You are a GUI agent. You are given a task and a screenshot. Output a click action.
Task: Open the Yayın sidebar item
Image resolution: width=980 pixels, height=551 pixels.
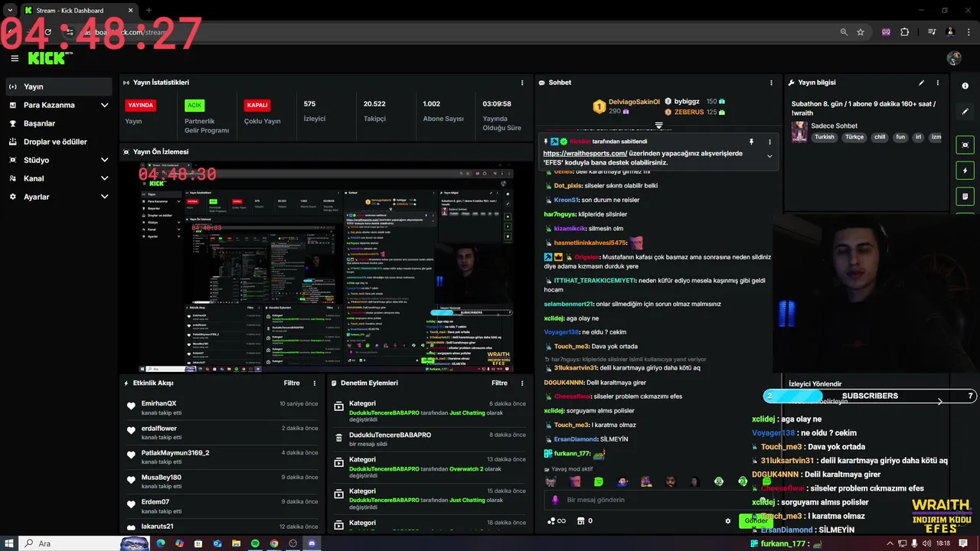click(58, 86)
